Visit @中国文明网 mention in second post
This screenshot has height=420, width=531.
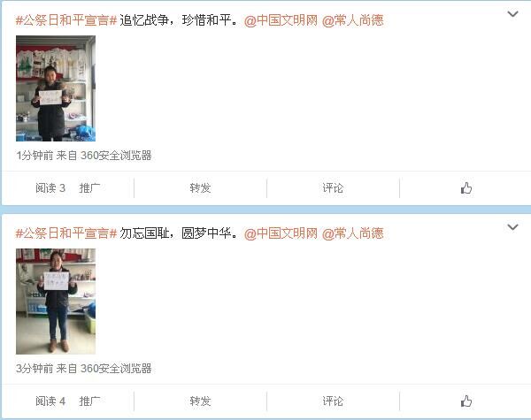(x=281, y=233)
